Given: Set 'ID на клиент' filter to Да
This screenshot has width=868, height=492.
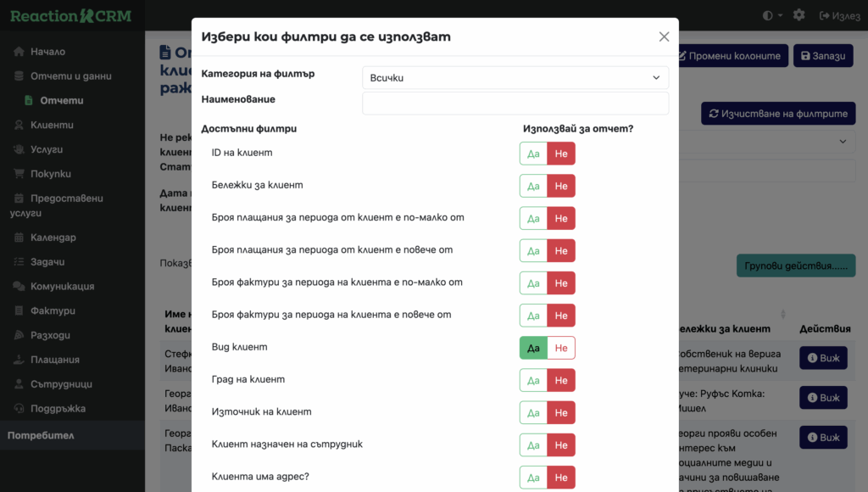Looking at the screenshot, I should pos(533,154).
